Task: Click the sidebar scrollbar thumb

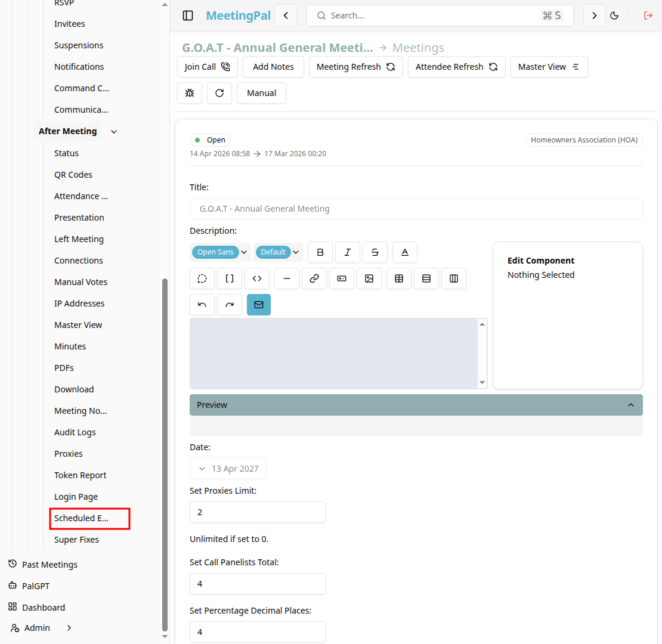Action: click(x=165, y=454)
